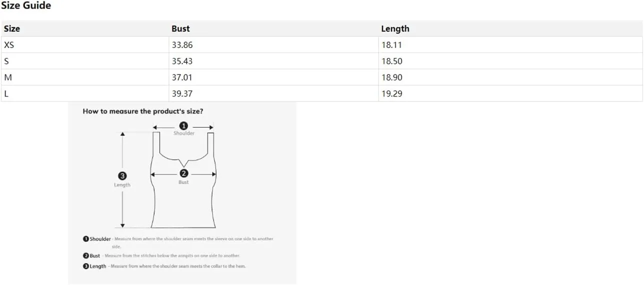Image resolution: width=644 pixels, height=285 pixels.
Task: Click the Shoulder bullet icon in the legend
Action: point(86,239)
